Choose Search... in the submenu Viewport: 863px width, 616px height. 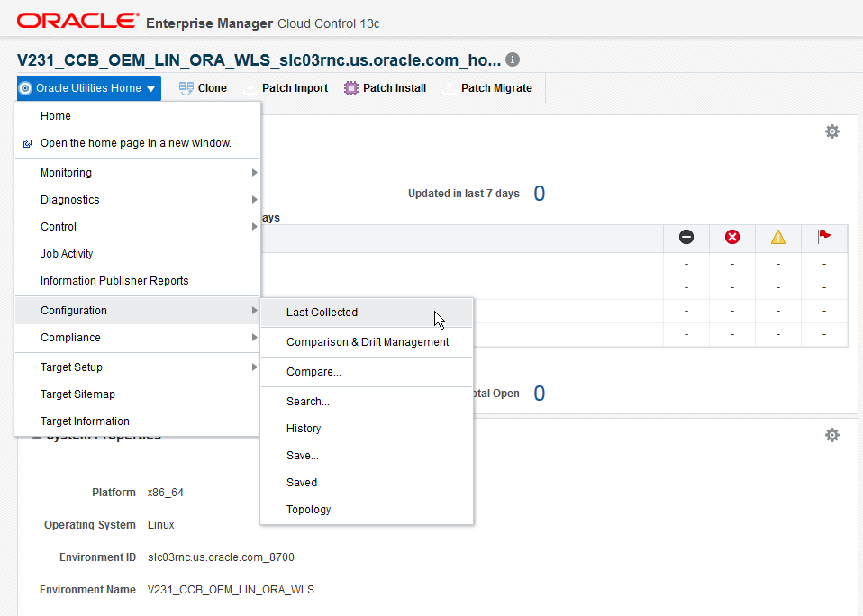coord(367,402)
